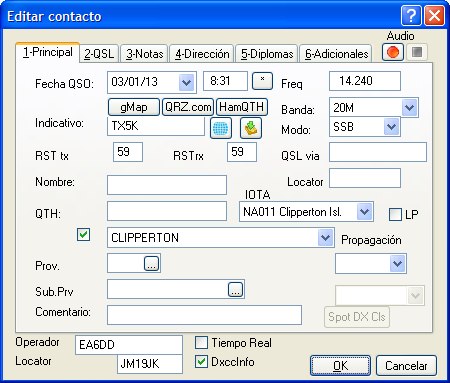Focus the Nombre input field

[167, 185]
